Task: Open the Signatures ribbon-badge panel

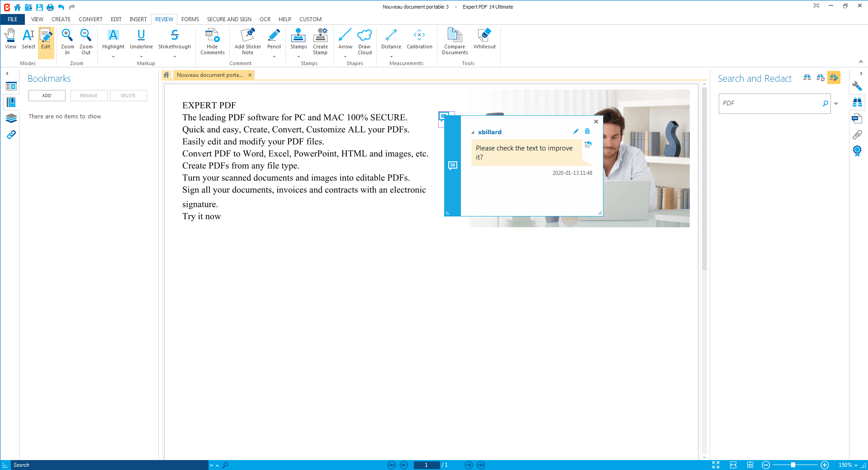Action: click(x=857, y=151)
